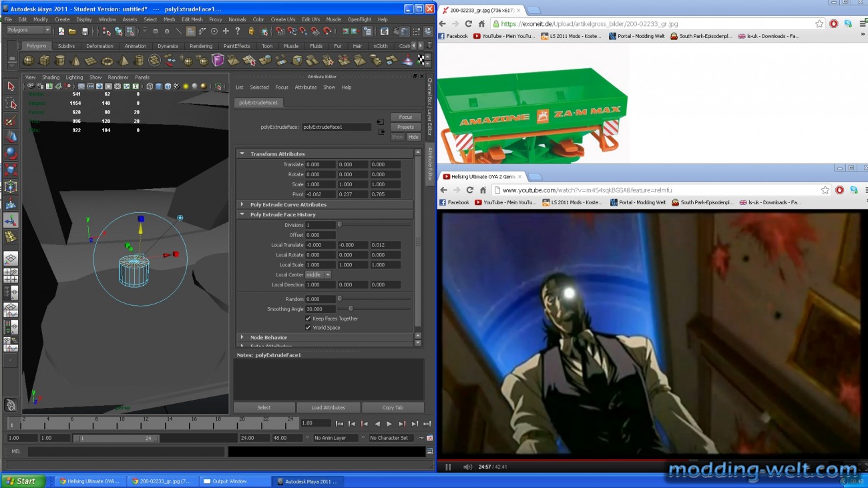Toggle smooth shade all cube icon in viewport
Screen dimensions: 868x488
coord(158,86)
